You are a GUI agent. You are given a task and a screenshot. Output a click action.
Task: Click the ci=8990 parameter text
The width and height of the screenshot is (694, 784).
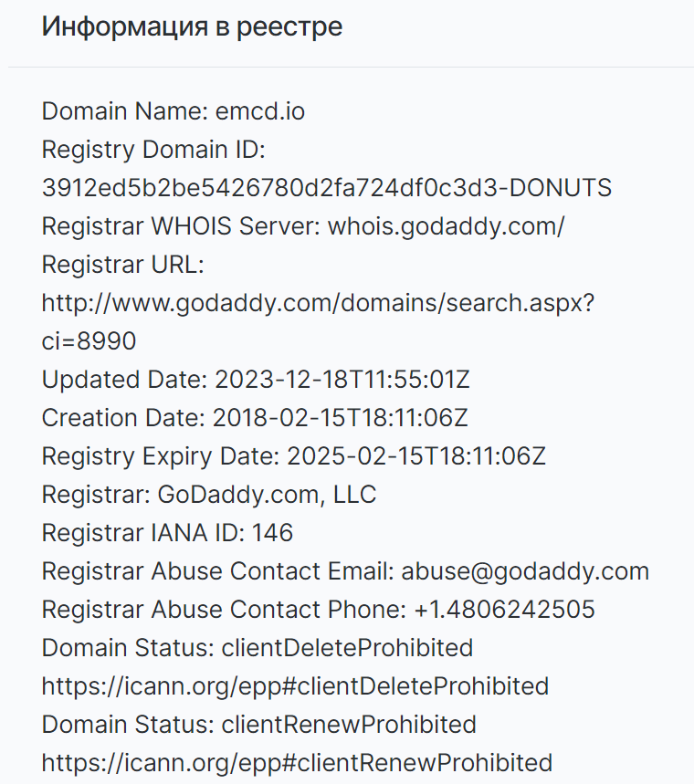89,341
